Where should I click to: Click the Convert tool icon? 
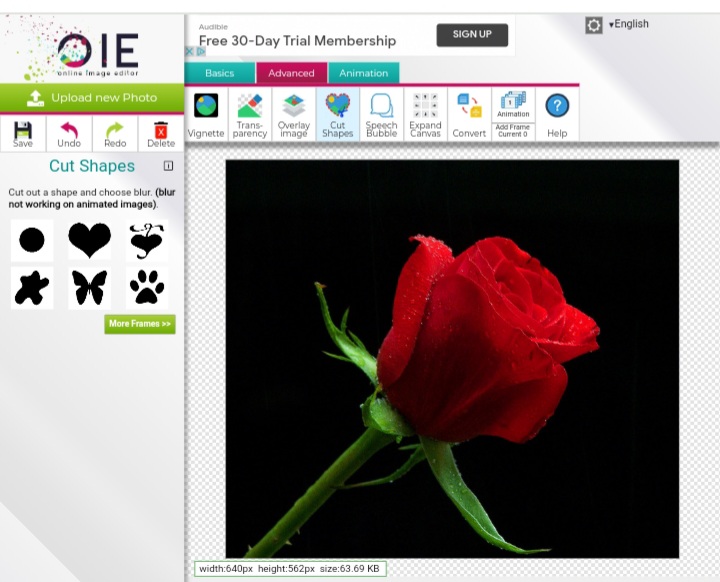[469, 115]
